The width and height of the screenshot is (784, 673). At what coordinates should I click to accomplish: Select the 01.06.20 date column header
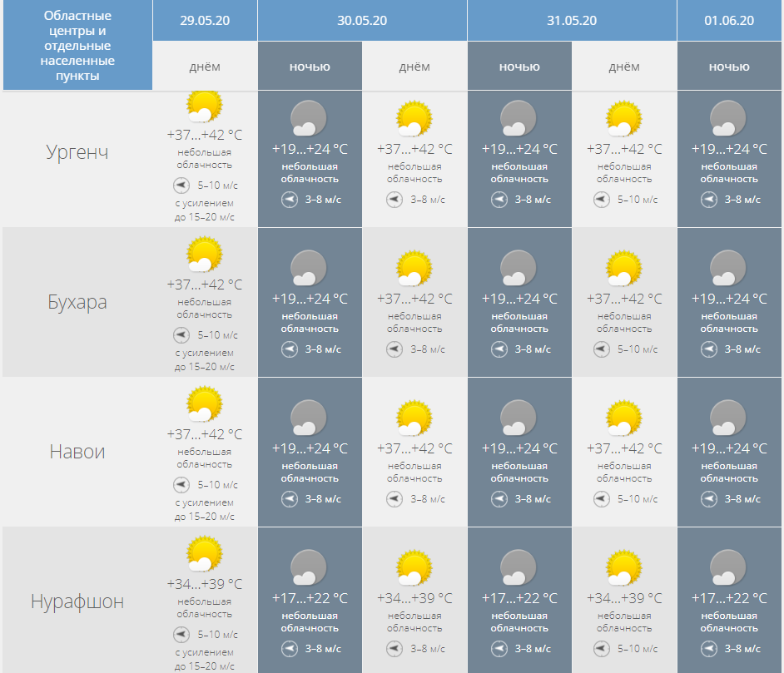click(729, 21)
